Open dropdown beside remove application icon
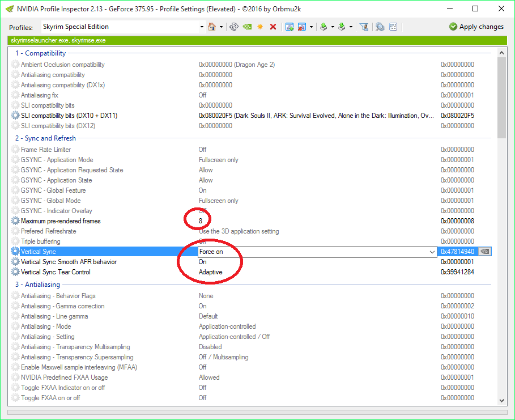The width and height of the screenshot is (515, 420). tap(311, 27)
